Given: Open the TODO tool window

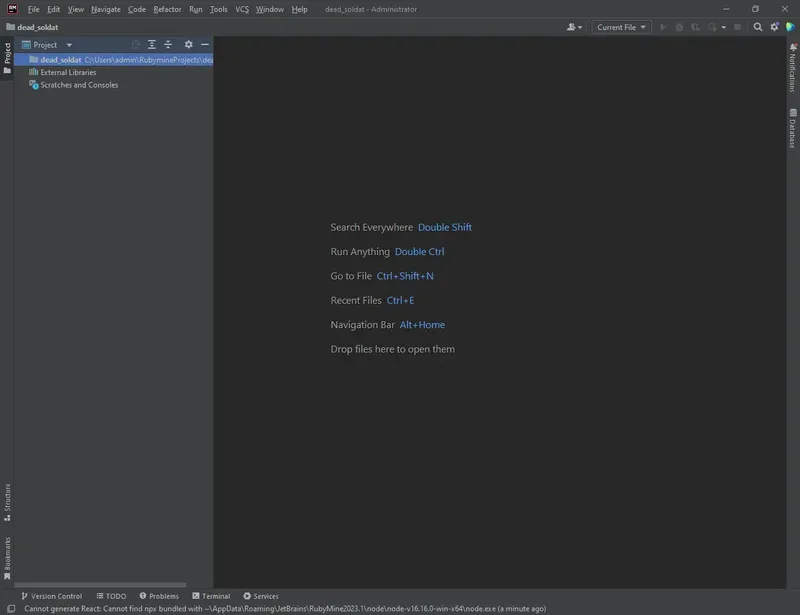Looking at the screenshot, I should point(111,595).
